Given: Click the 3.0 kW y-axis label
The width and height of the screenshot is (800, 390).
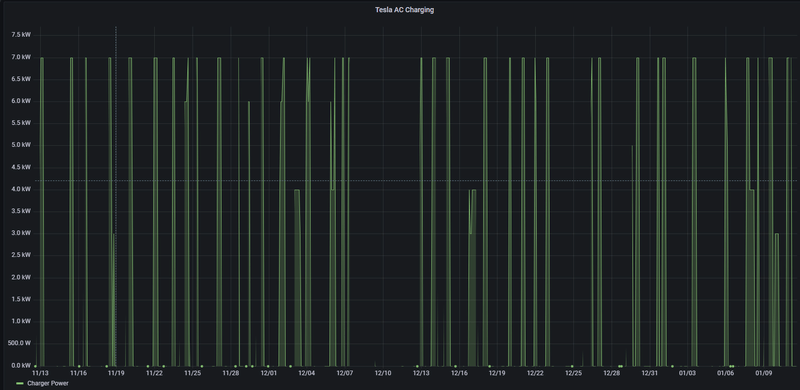Looking at the screenshot, I should point(21,233).
